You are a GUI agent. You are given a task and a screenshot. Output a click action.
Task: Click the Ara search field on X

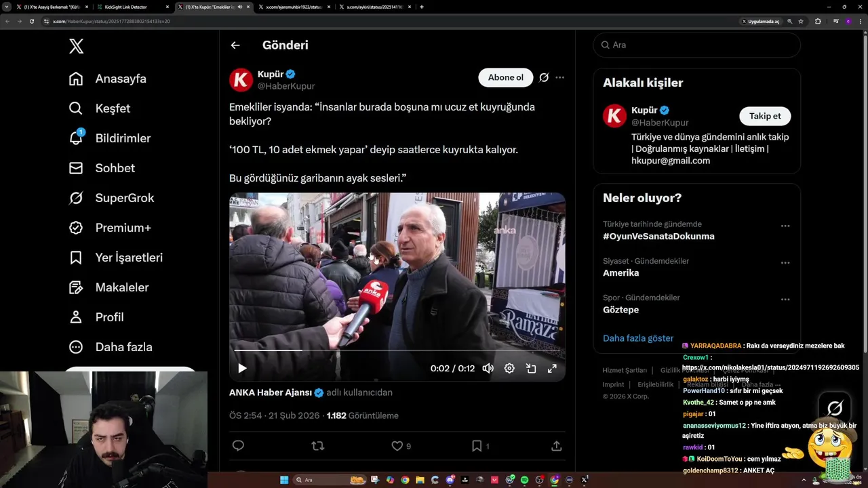tap(696, 45)
